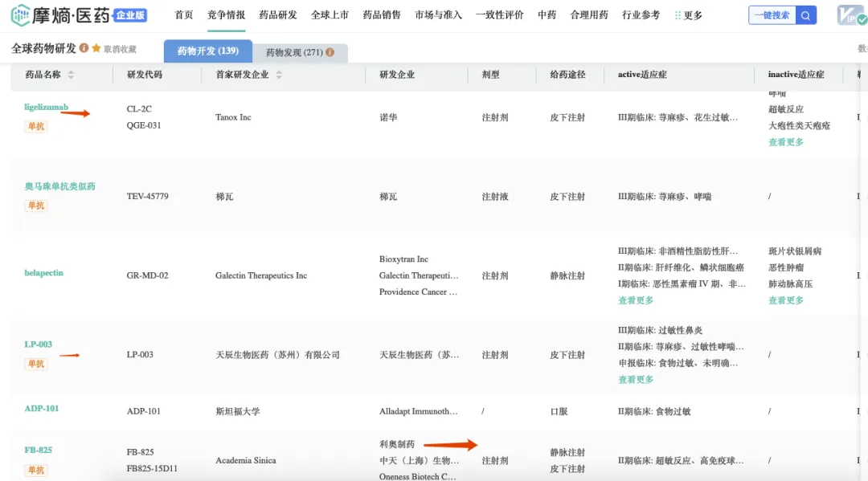Open the 更多 grid menu

pyautogui.click(x=688, y=15)
